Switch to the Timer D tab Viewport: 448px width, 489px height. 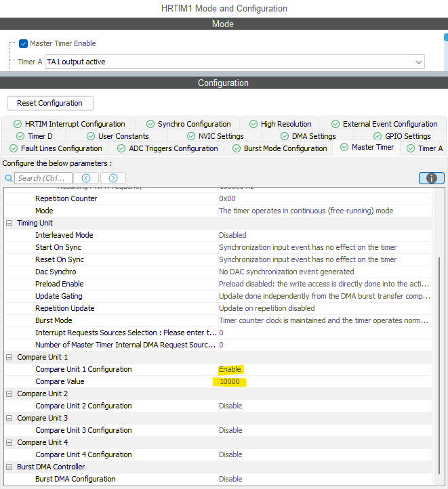click(x=35, y=136)
